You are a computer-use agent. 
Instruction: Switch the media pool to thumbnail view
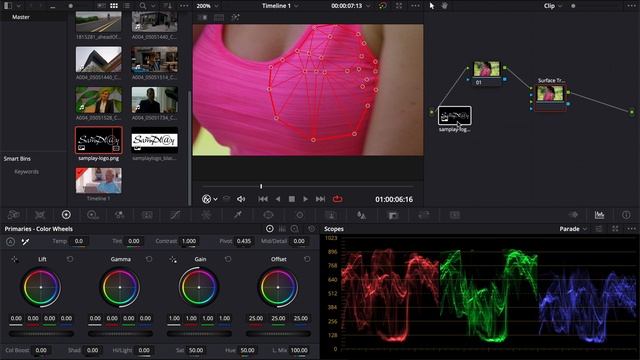click(114, 6)
